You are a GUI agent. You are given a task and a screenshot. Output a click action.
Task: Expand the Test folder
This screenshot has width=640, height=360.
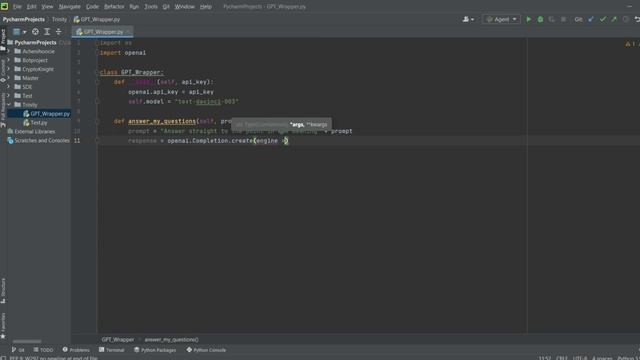tap(9, 96)
